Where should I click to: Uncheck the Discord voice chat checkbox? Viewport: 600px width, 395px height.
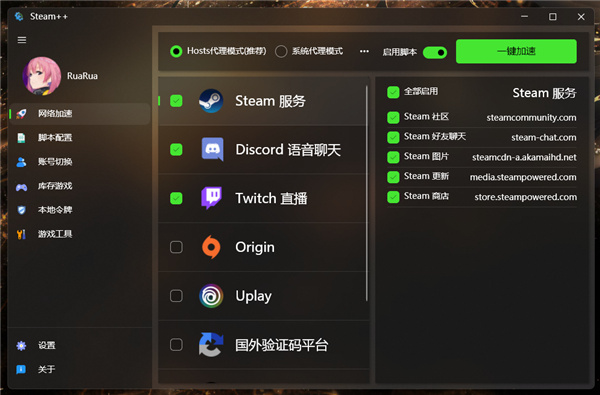click(x=176, y=149)
